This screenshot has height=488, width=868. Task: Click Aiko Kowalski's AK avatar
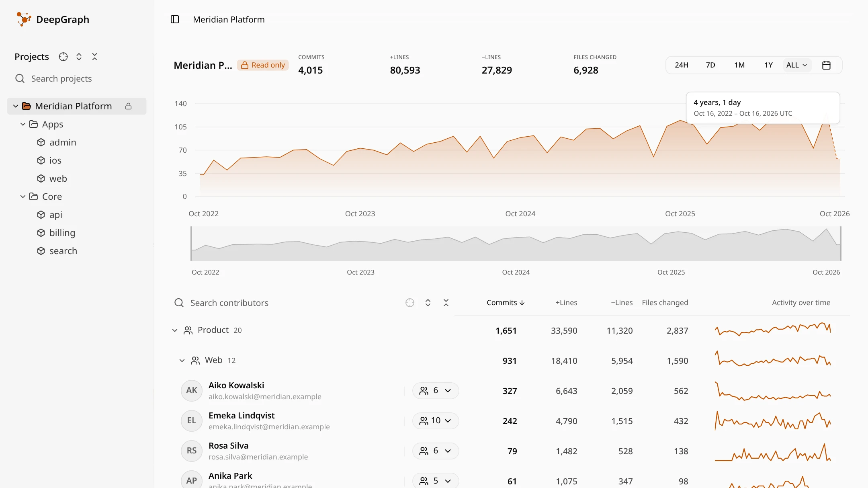[x=192, y=391]
